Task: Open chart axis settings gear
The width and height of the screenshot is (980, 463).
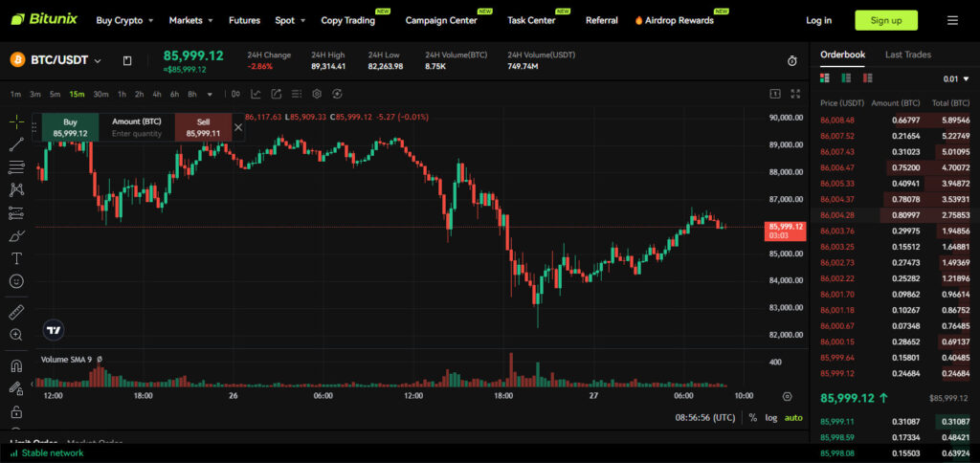Action: [x=787, y=396]
